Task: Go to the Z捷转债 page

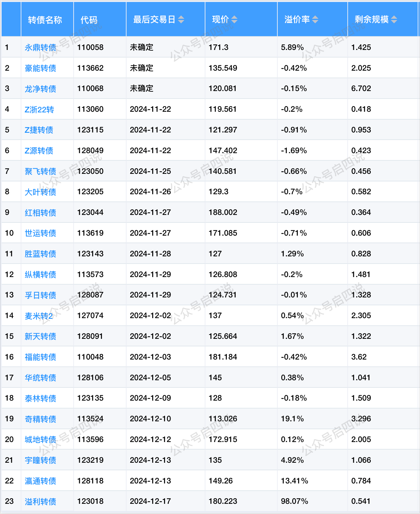Action: point(39,130)
